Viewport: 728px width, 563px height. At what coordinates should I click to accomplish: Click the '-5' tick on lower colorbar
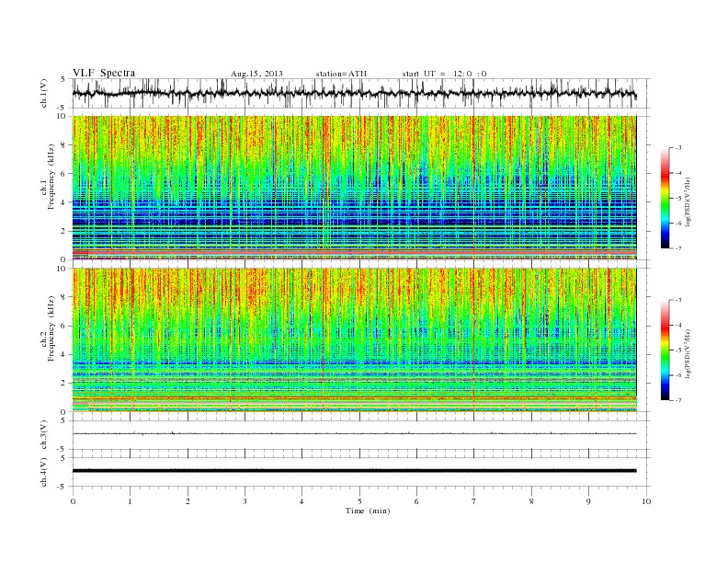(x=678, y=350)
